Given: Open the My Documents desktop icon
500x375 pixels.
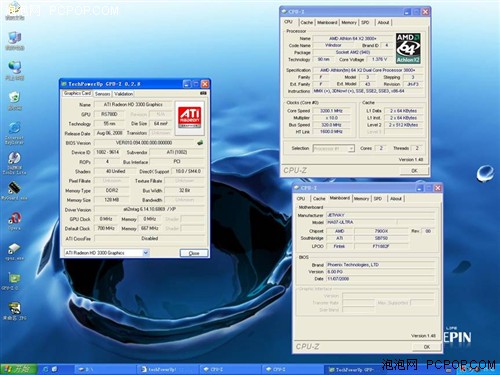Looking at the screenshot, I should click(x=14, y=10).
